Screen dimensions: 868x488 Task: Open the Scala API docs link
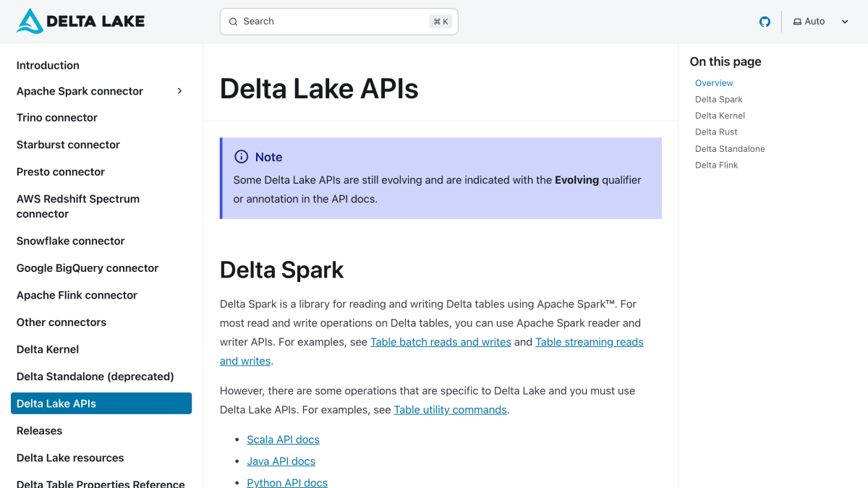283,440
